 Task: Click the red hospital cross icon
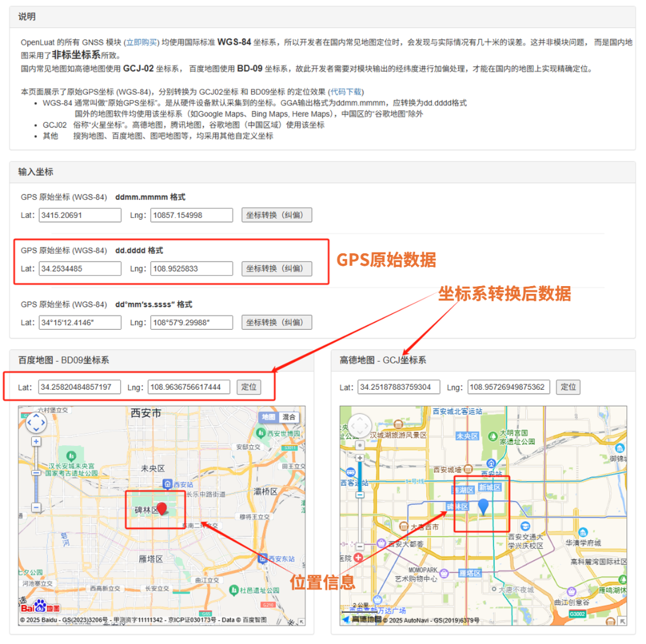(x=358, y=558)
